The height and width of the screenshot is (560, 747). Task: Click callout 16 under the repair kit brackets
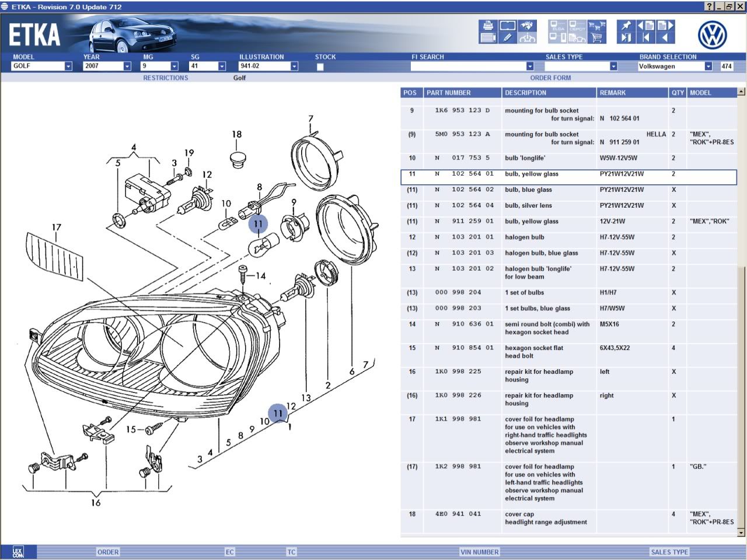(96, 502)
